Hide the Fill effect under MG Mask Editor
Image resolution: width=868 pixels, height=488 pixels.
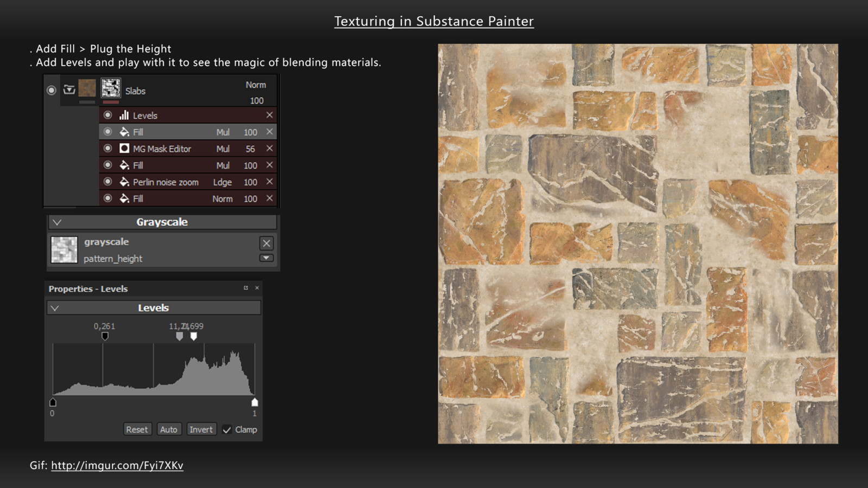[107, 165]
